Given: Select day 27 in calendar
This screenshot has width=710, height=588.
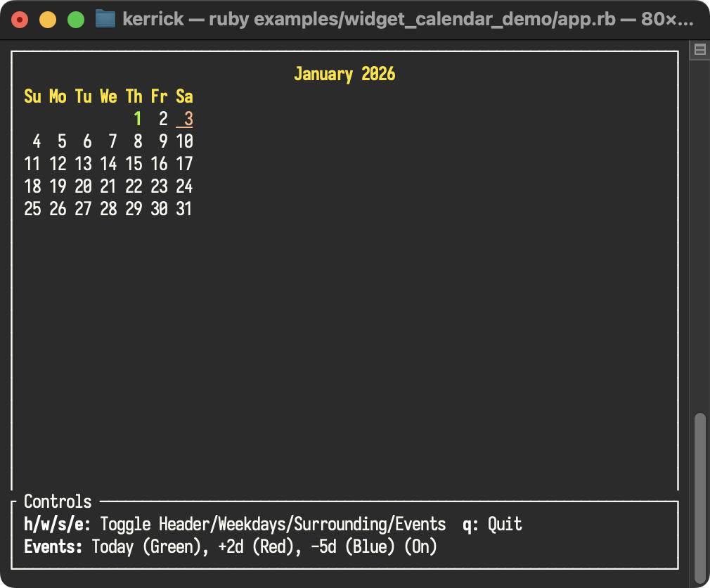Looking at the screenshot, I should pos(84,209).
